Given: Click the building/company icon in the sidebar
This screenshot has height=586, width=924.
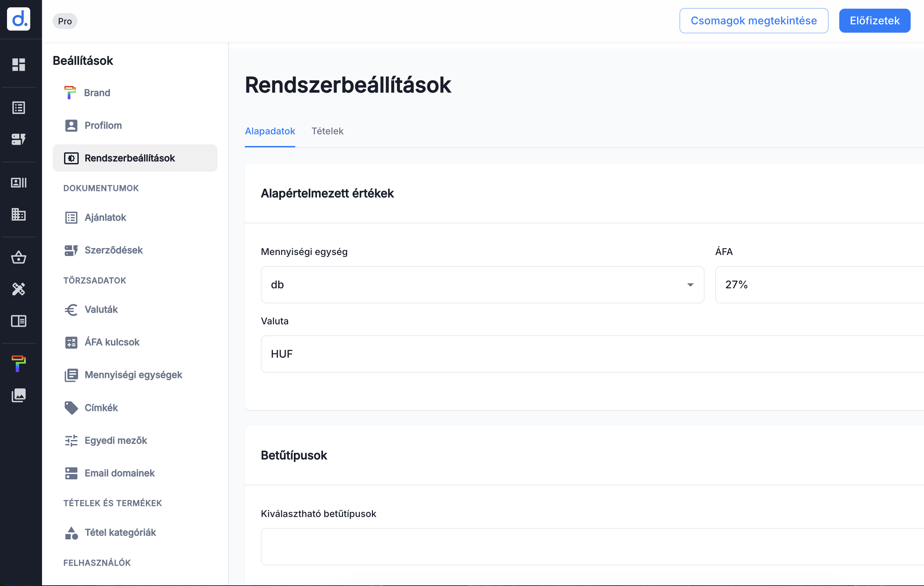Looking at the screenshot, I should coord(18,214).
